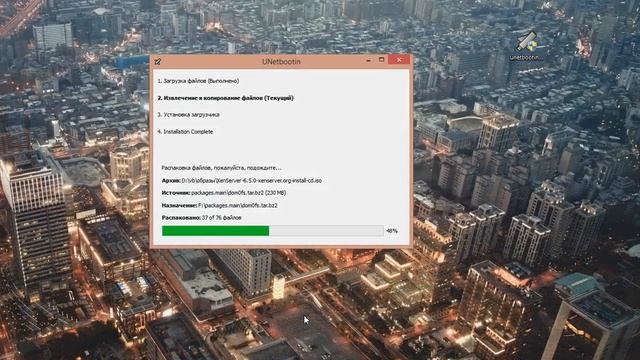The width and height of the screenshot is (640, 360).
Task: Click the 'Назначение' F: destination line
Action: point(220,205)
